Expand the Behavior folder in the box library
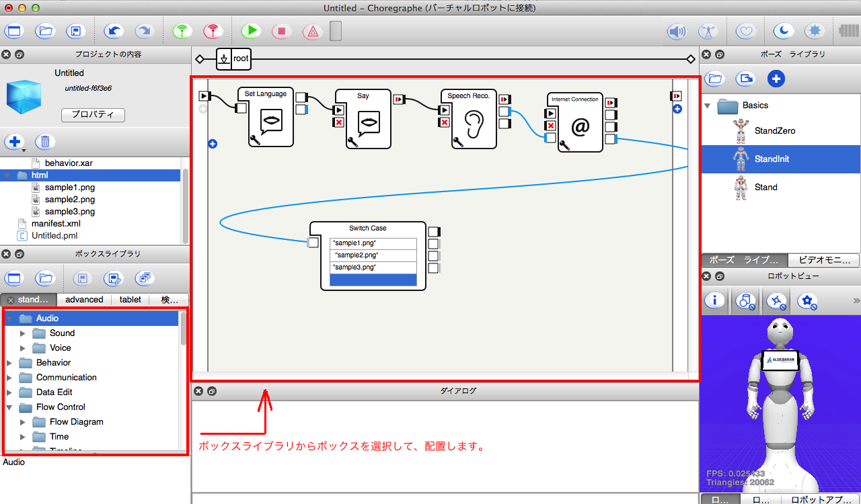The image size is (861, 504). click(9, 363)
